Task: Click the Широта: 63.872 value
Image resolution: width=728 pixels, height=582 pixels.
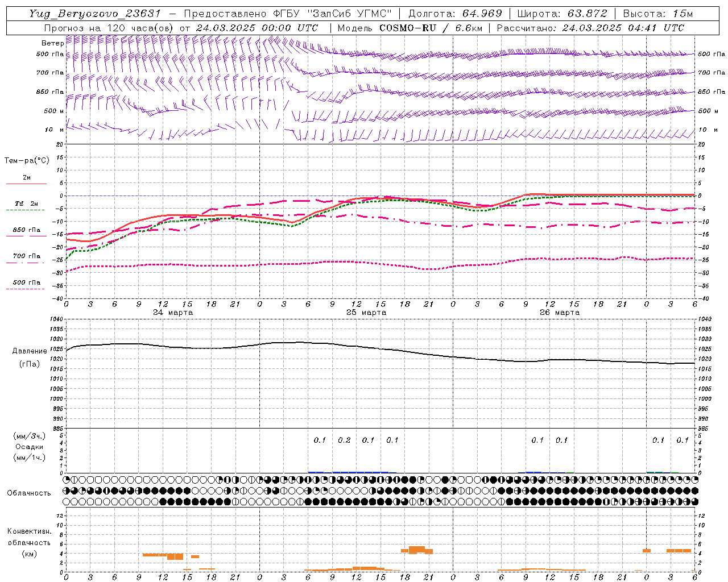Action: (562, 14)
